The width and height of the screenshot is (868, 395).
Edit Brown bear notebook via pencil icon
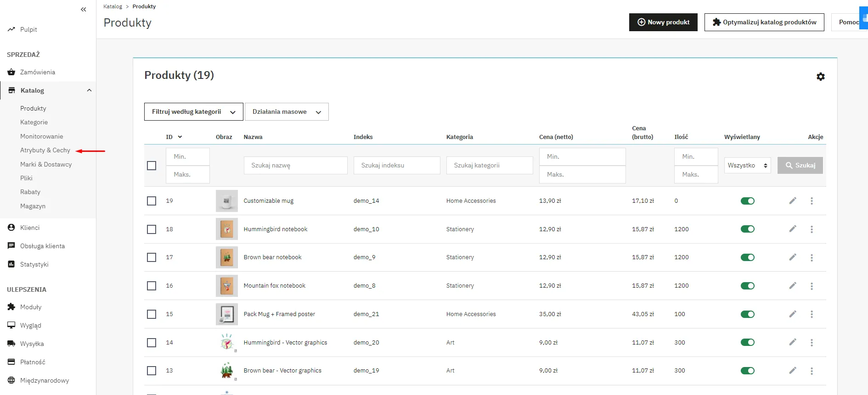(793, 257)
